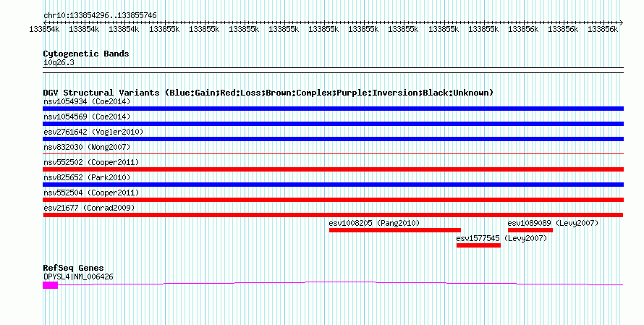Click the thin red line under nsv832030
The width and height of the screenshot is (644, 325).
tap(333, 154)
